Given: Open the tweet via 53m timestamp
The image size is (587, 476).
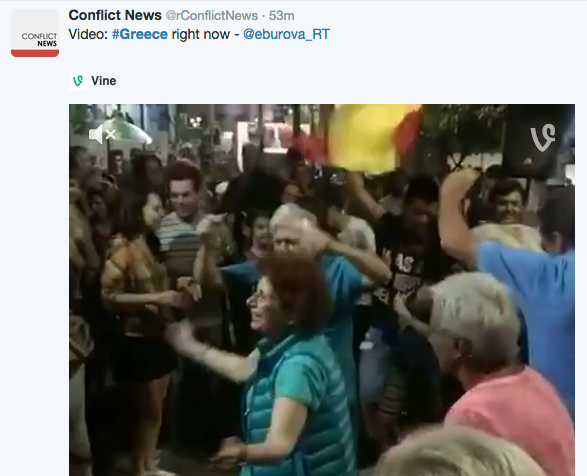Looking at the screenshot, I should click(x=282, y=16).
